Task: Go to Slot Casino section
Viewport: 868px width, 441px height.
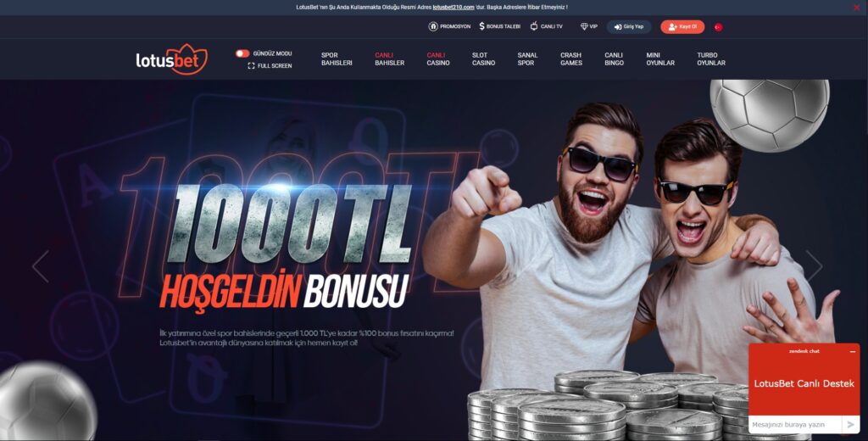Action: tap(483, 59)
